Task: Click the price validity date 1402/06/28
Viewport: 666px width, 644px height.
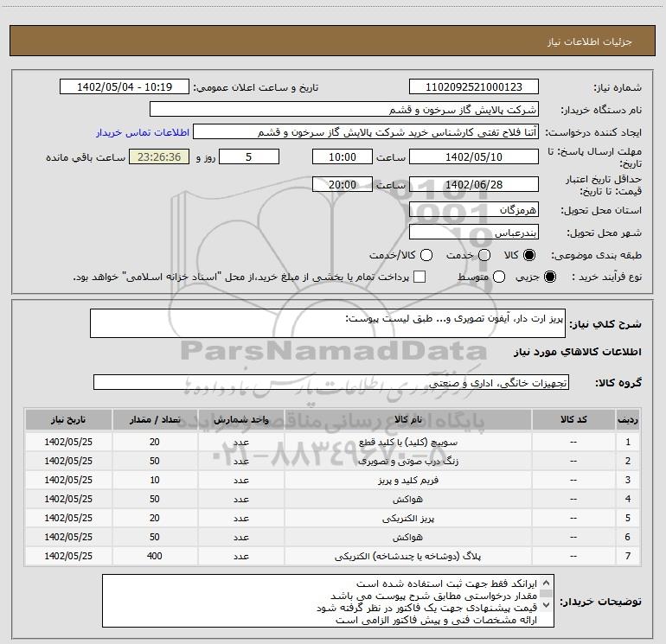Action: pos(474,184)
